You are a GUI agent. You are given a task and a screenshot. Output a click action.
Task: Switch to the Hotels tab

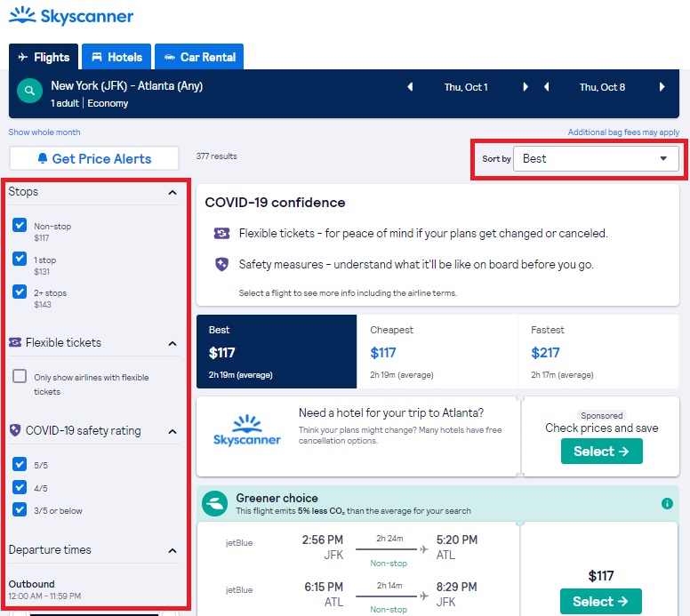[x=116, y=57]
